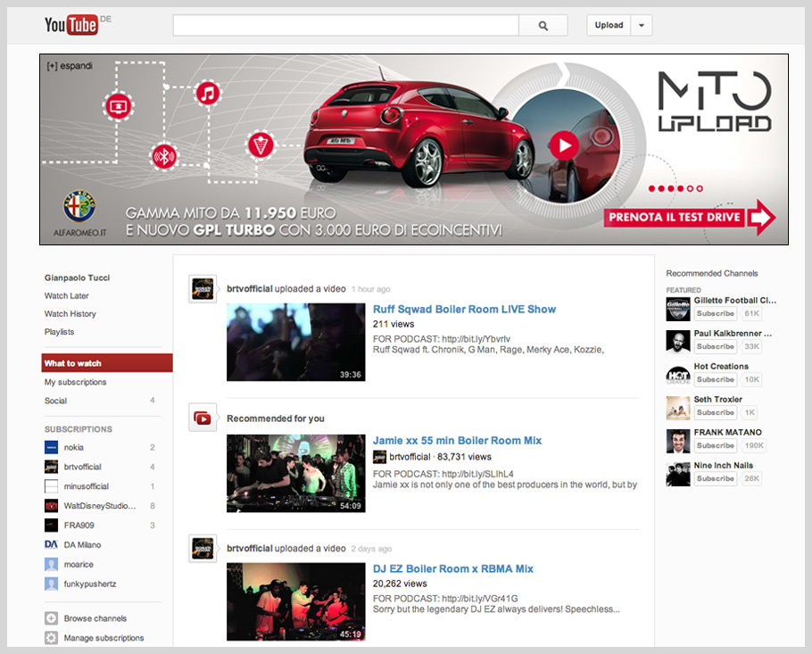812x654 pixels.
Task: Click brtvofficial avatar on 2 days ago post
Action: tap(203, 549)
